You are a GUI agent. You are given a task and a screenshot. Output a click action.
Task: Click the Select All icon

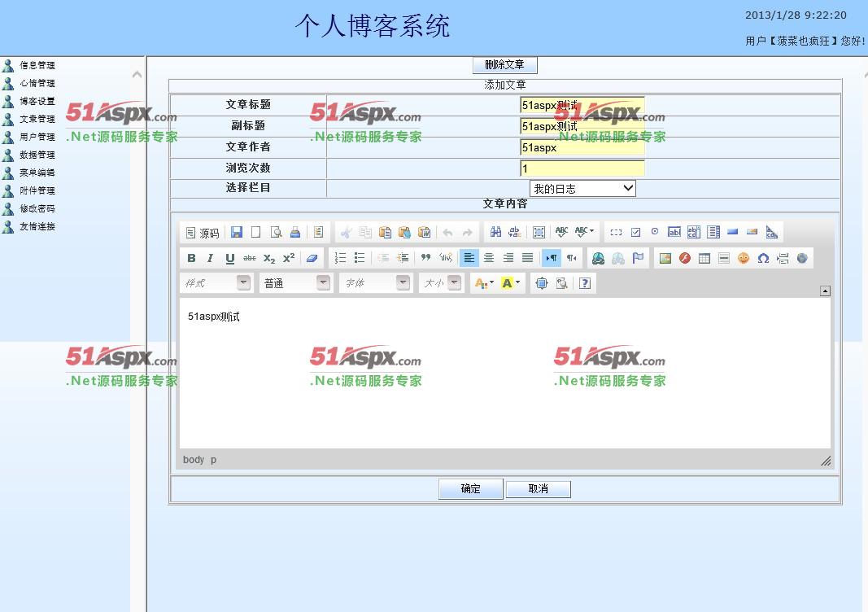539,232
